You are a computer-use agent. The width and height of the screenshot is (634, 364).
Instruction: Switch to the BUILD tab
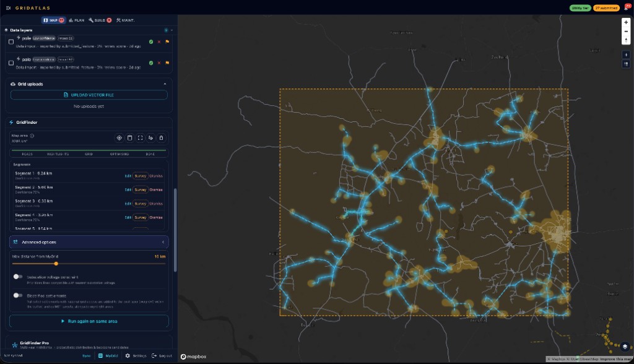coord(100,20)
